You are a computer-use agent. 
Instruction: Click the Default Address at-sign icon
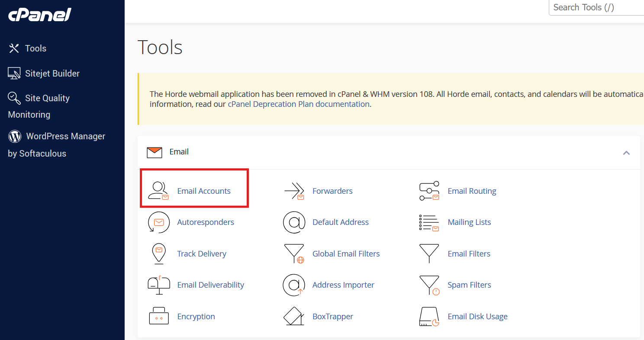click(294, 222)
